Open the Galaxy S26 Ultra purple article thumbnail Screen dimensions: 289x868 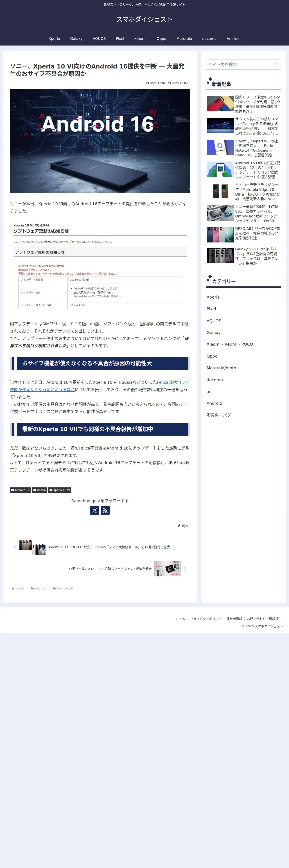pos(220,255)
